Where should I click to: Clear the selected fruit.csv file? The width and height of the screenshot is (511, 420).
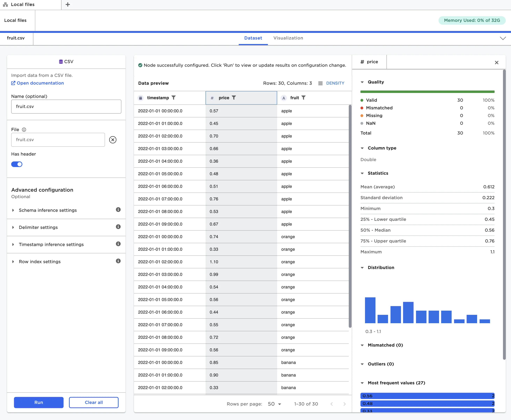(x=113, y=140)
